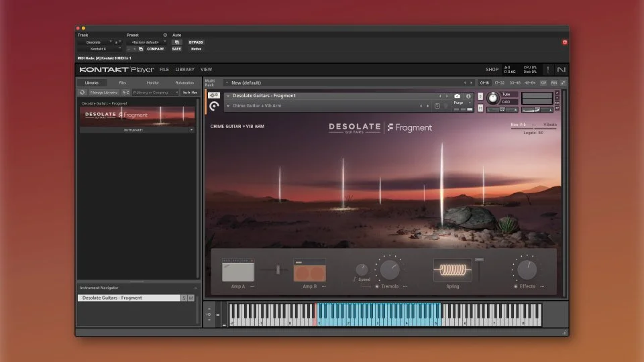Select rack page 17-32

[x=500, y=83]
